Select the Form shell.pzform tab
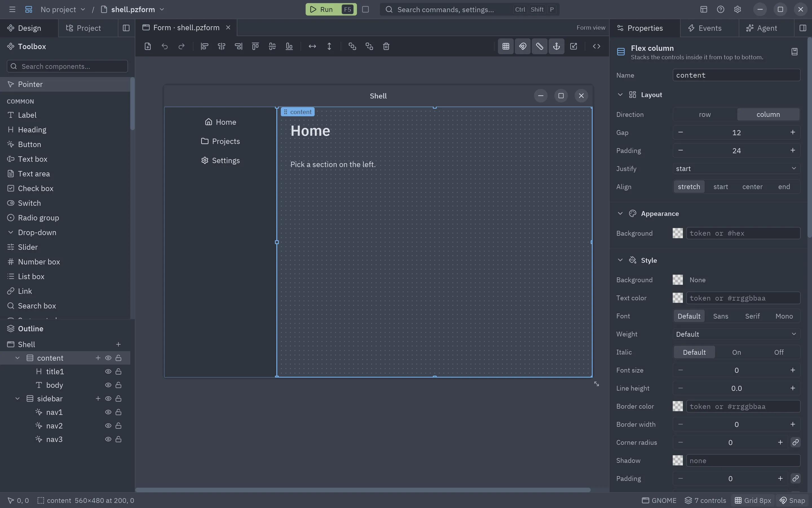Viewport: 812px width, 508px height. [186, 28]
